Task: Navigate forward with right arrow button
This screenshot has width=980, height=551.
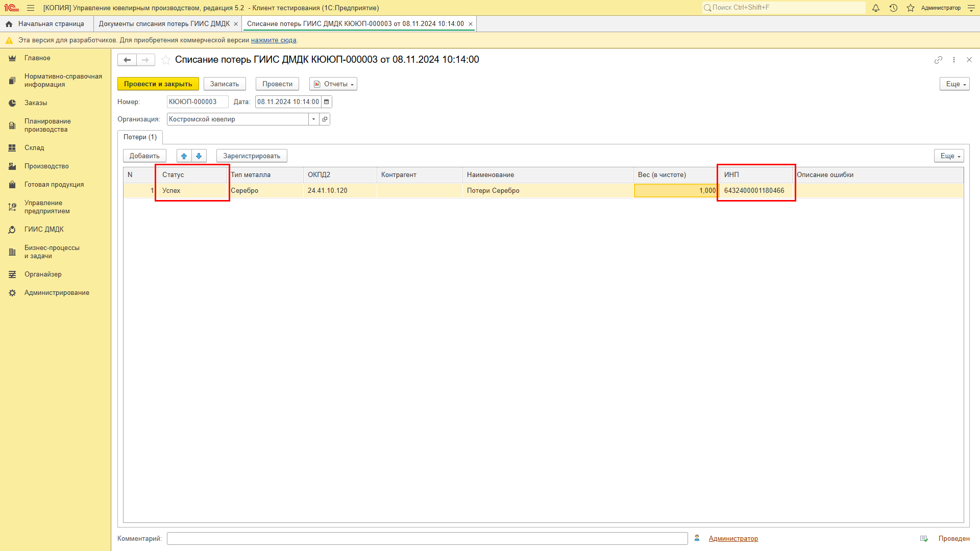Action: [x=146, y=60]
